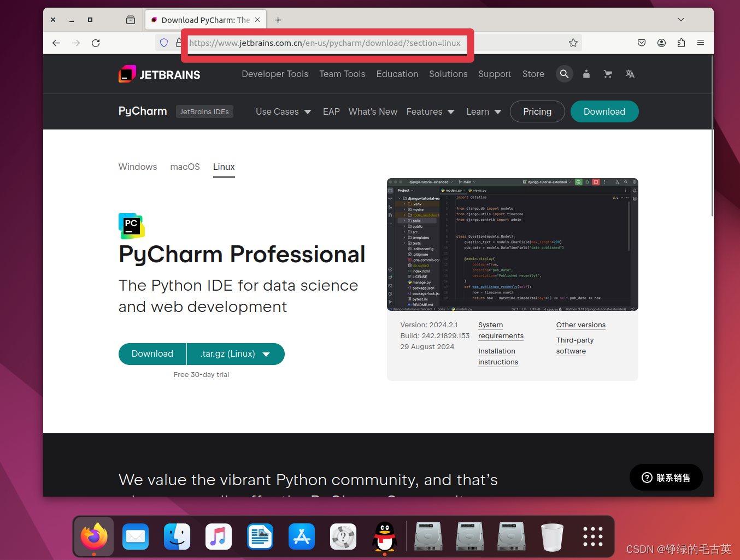Click the PyCharm IDE screenshot
The width and height of the screenshot is (740, 560).
click(513, 245)
